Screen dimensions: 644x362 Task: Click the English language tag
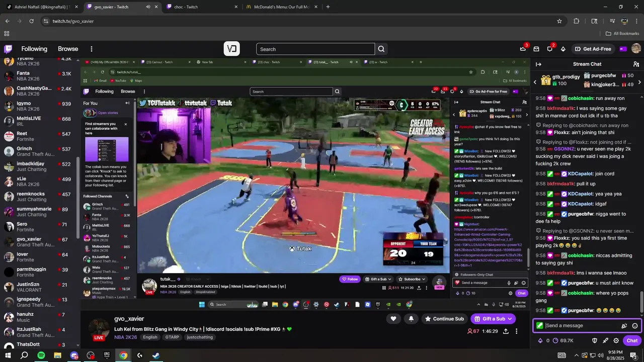150,337
